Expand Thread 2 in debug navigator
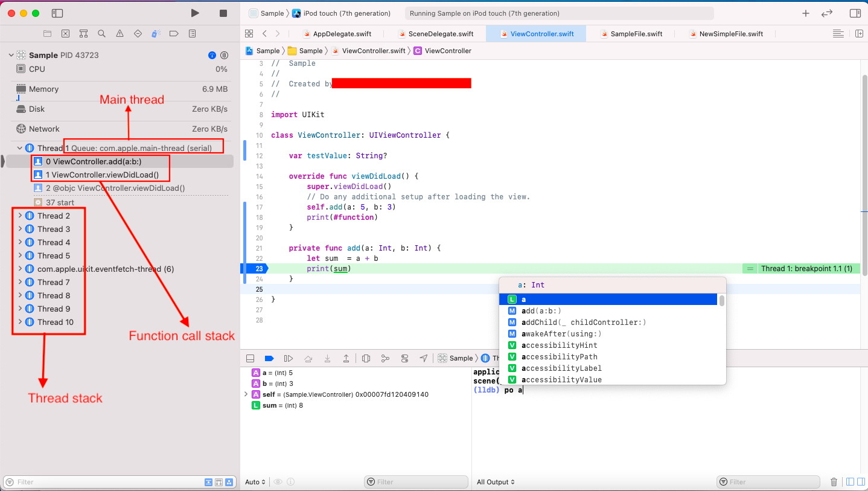 [x=20, y=216]
